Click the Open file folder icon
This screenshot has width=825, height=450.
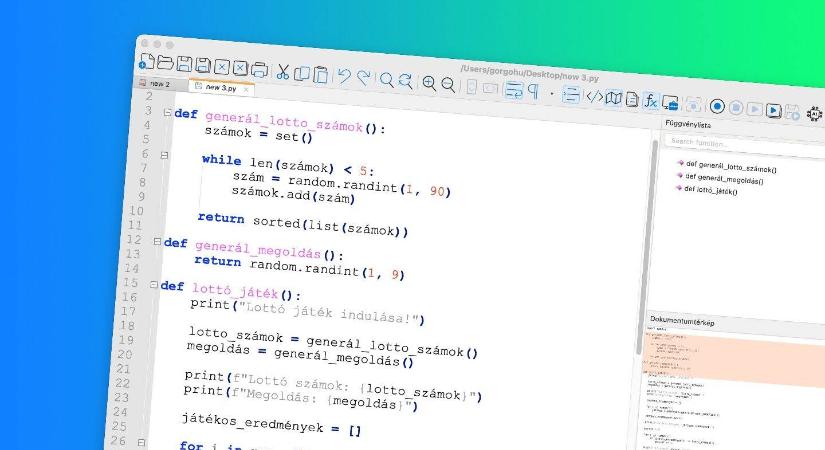(165, 63)
